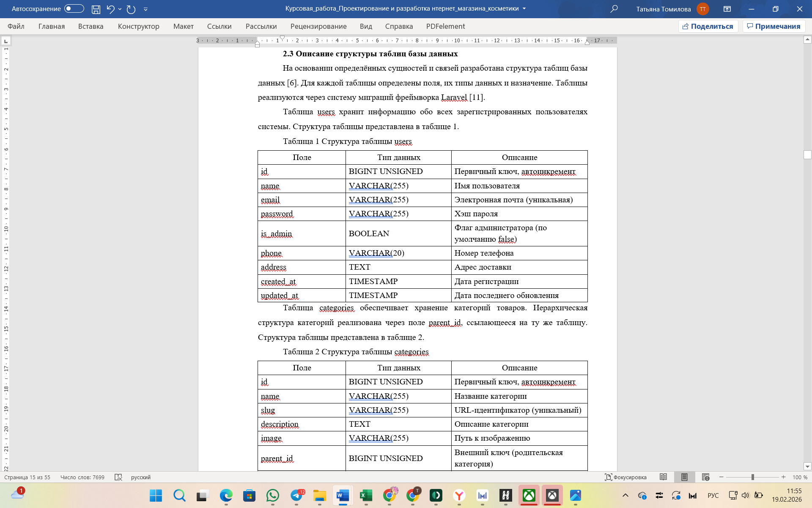Click the Примечания button
This screenshot has width=812, height=508.
[774, 26]
